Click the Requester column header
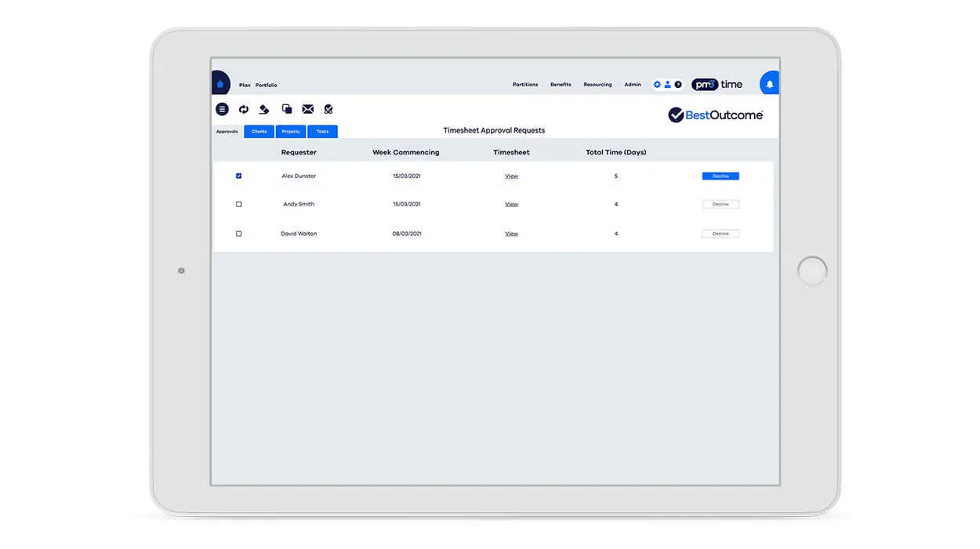Viewport: 980px width, 549px height. click(299, 152)
